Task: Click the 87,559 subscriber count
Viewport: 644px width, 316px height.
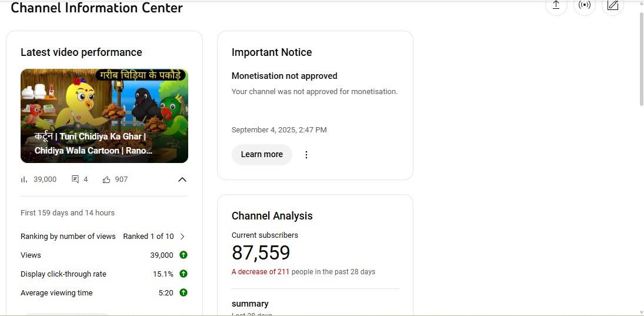Action: tap(261, 253)
